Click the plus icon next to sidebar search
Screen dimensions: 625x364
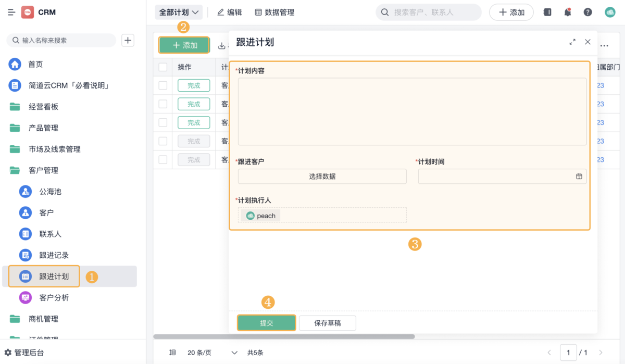(x=128, y=40)
